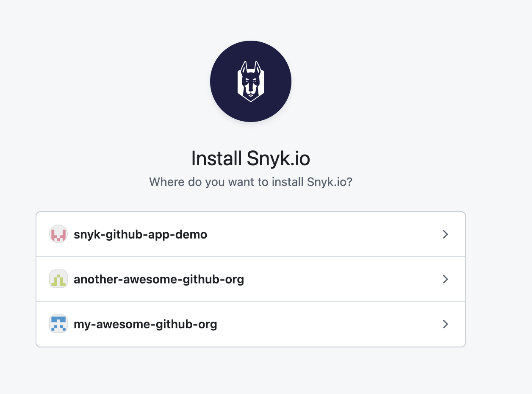Click the third organization list row
532x394 pixels.
click(x=250, y=324)
